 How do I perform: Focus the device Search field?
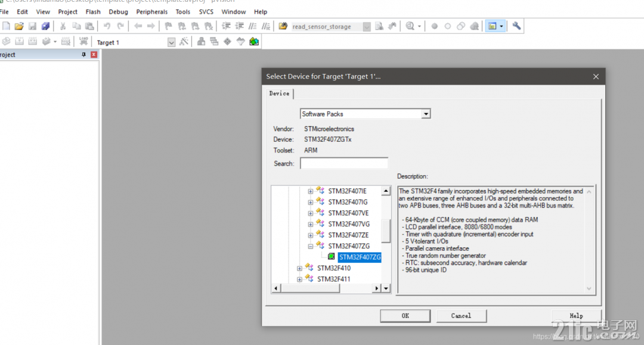tap(344, 163)
